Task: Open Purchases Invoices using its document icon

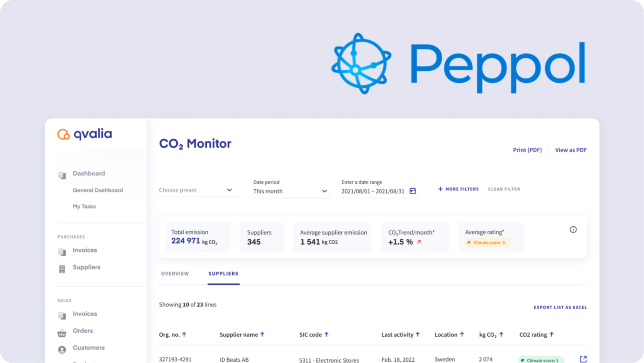Action: tap(62, 252)
